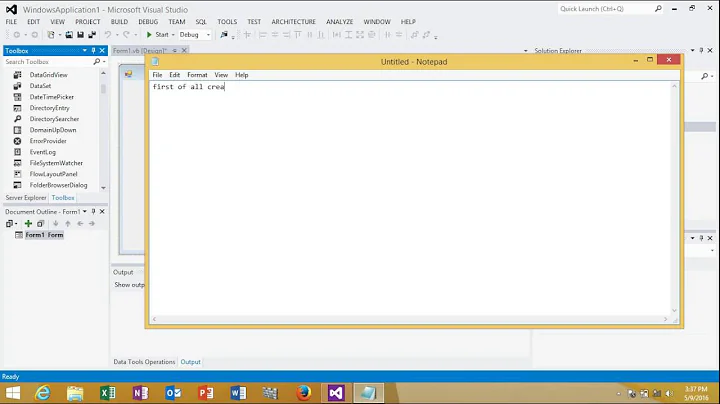Click the Redo arrow icon

coord(126,35)
